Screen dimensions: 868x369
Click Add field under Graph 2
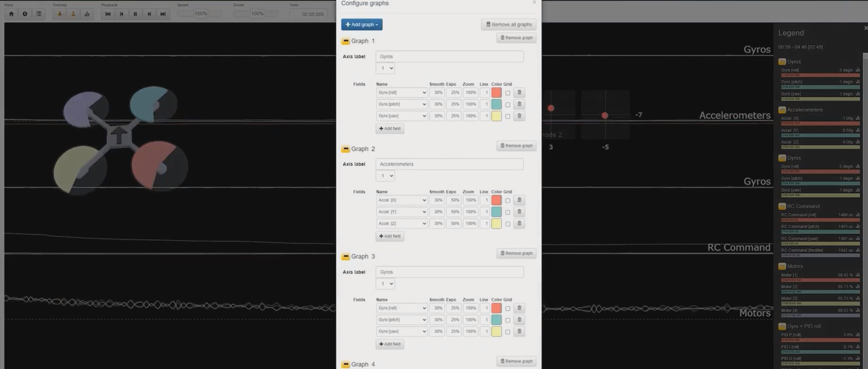pyautogui.click(x=390, y=236)
